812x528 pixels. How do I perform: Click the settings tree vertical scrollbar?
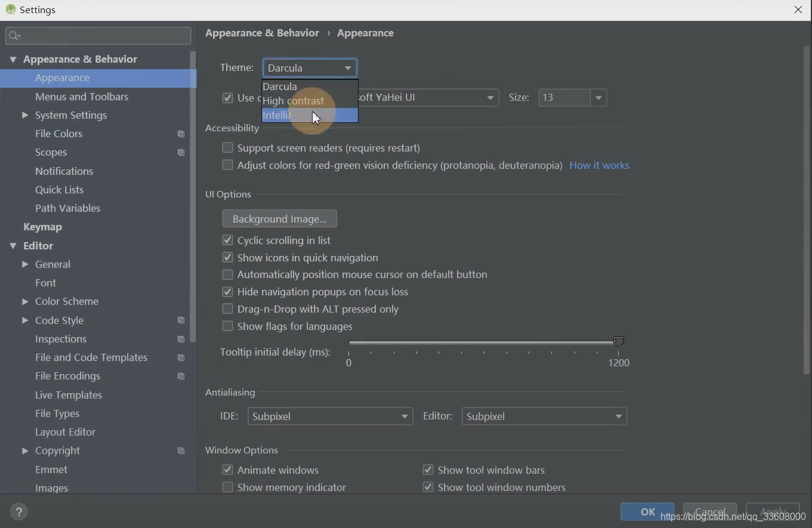193,197
